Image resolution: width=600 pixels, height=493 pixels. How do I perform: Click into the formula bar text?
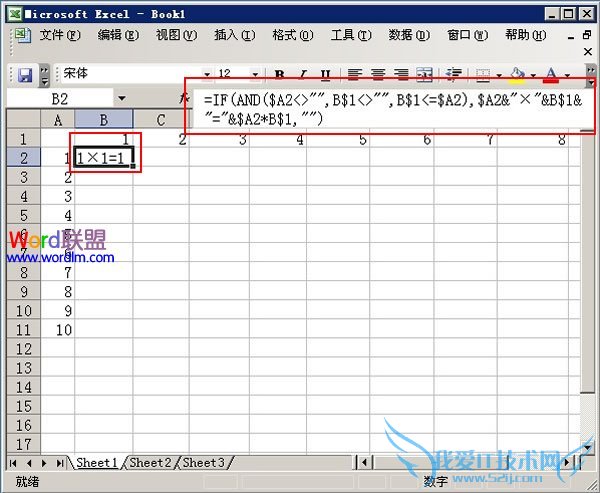click(393, 109)
